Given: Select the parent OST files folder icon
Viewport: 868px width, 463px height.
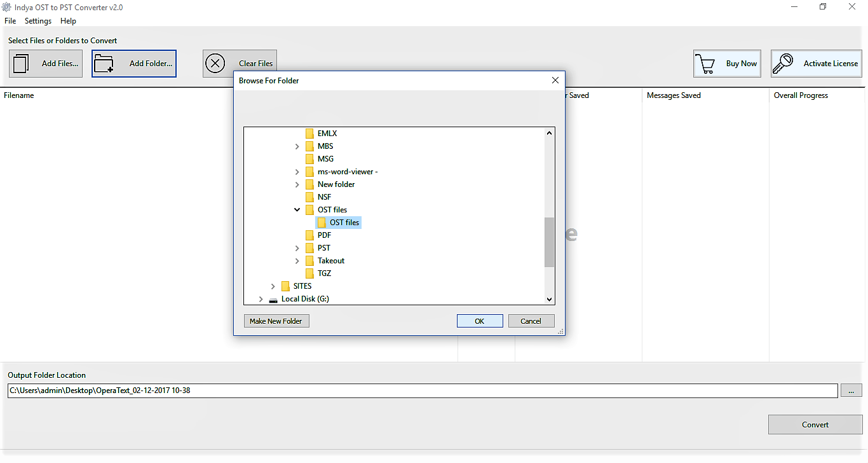Looking at the screenshot, I should click(x=309, y=210).
